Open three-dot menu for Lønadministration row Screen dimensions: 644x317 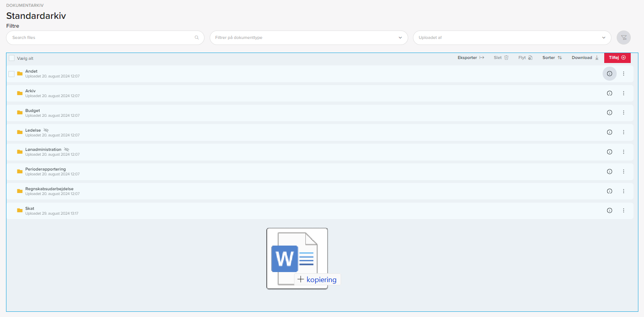[x=624, y=152]
